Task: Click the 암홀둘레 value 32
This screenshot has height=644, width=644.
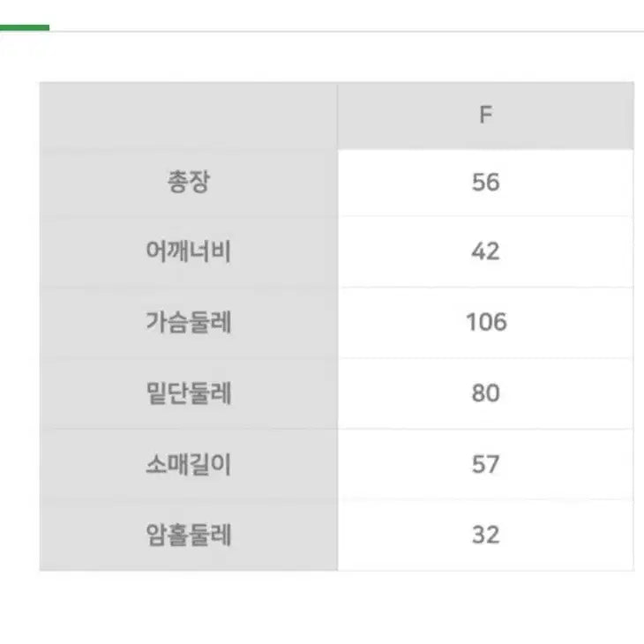Action: 485,535
